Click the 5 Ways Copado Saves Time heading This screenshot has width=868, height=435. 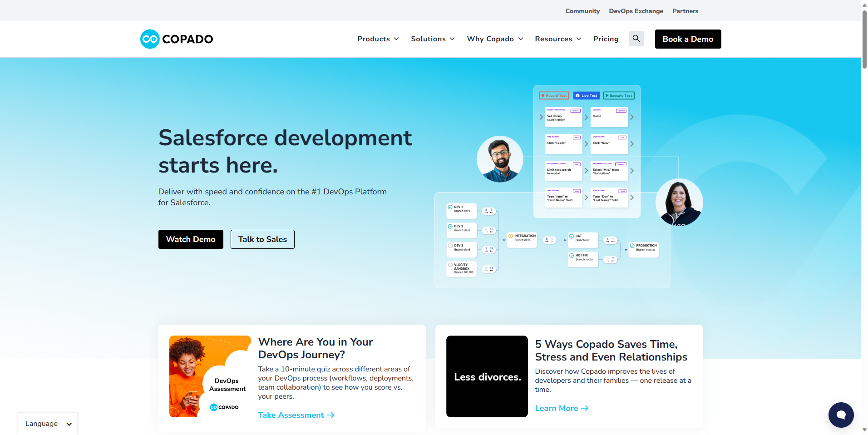pos(611,351)
